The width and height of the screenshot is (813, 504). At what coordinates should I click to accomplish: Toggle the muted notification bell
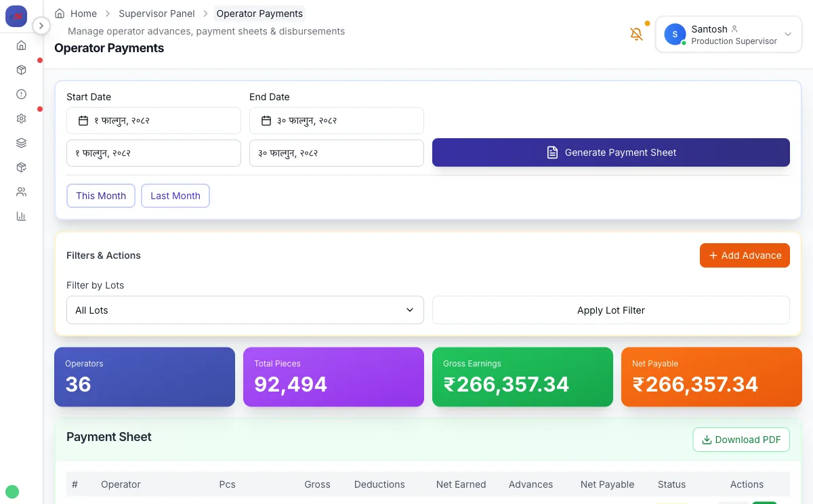pos(636,33)
